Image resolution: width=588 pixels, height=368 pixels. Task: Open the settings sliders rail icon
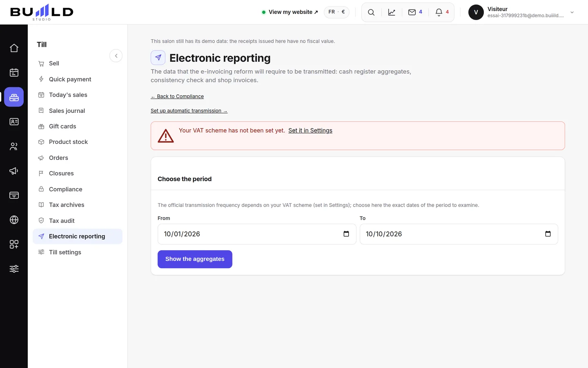point(14,269)
